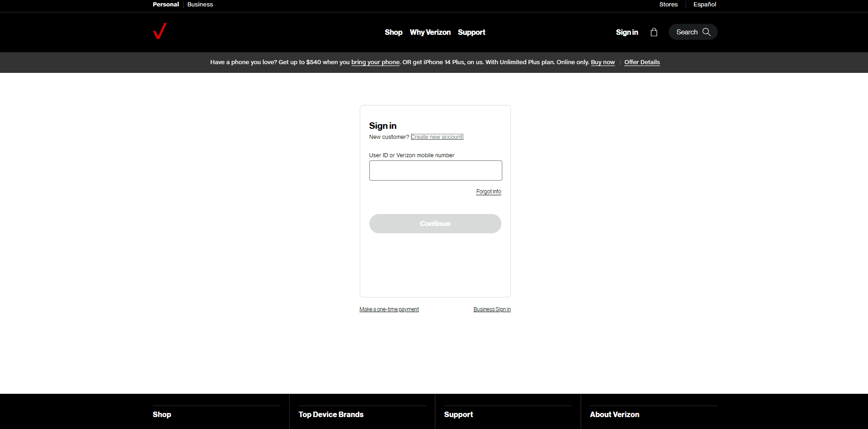
Task: Click Buy now in promo banner
Action: click(x=603, y=62)
